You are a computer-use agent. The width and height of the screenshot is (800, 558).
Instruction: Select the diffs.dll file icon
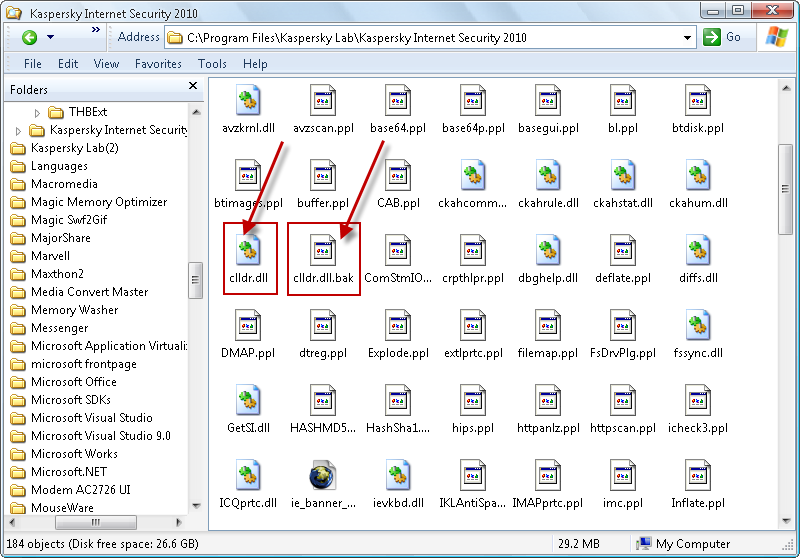tap(698, 250)
